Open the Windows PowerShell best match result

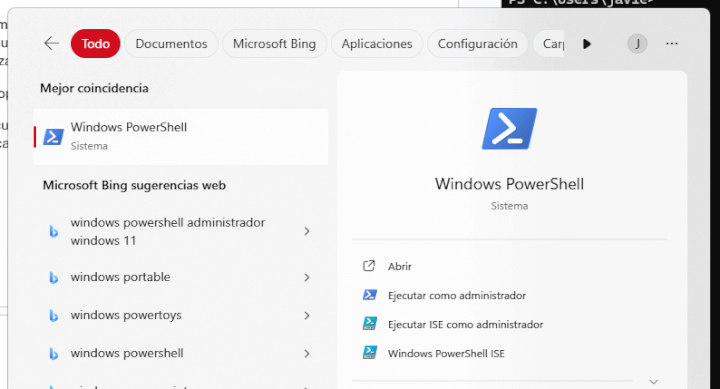(181, 136)
